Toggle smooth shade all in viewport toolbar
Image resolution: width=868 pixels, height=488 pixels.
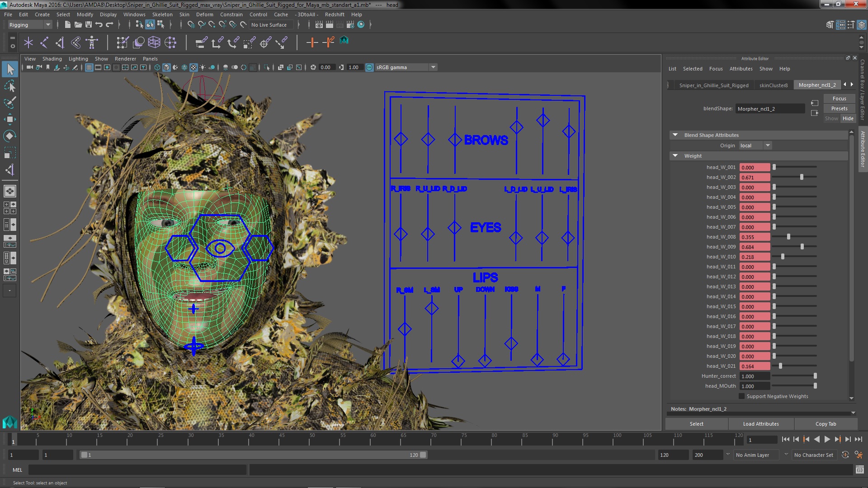click(166, 67)
